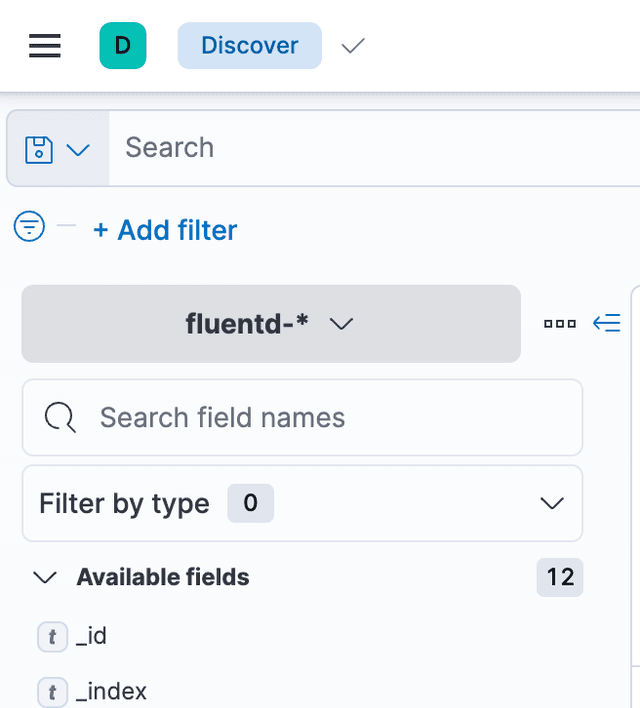Select the _id field in list
Viewport: 640px width, 708px height.
pyautogui.click(x=91, y=636)
